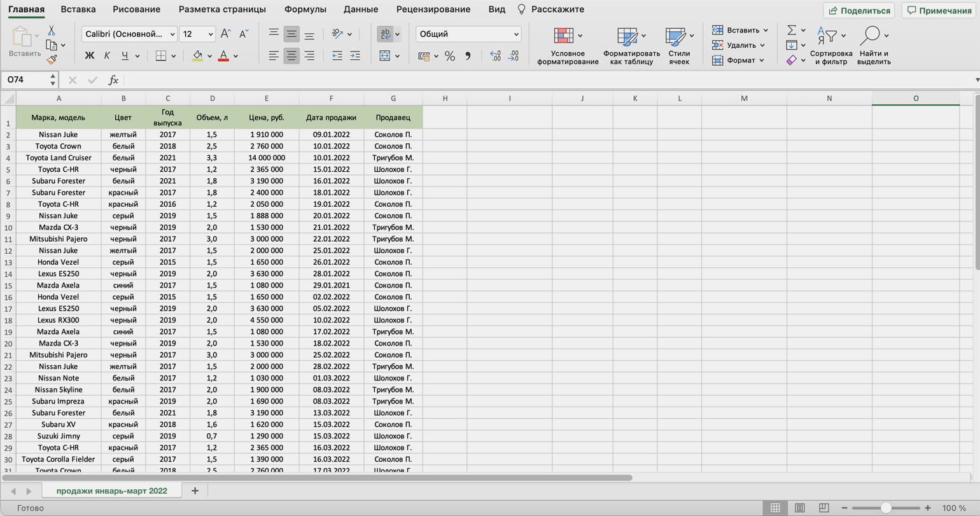The height and width of the screenshot is (516, 980).
Task: Click the increase indent icon
Action: coord(355,56)
